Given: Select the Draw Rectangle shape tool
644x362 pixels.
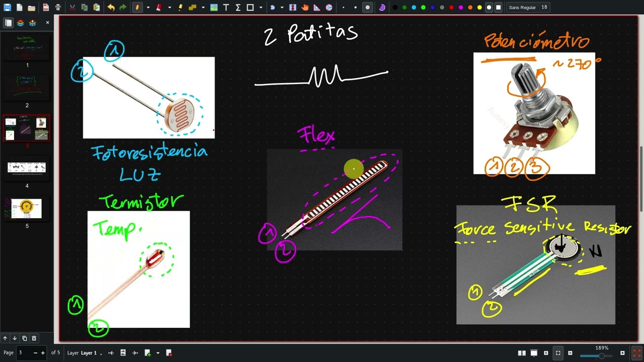Looking at the screenshot, I should click(250, 8).
